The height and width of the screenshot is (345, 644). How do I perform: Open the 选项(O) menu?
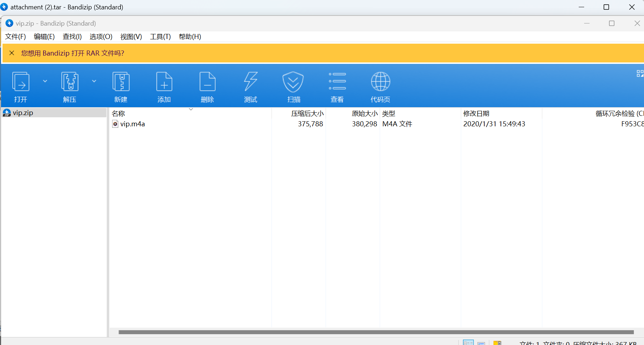coord(101,37)
